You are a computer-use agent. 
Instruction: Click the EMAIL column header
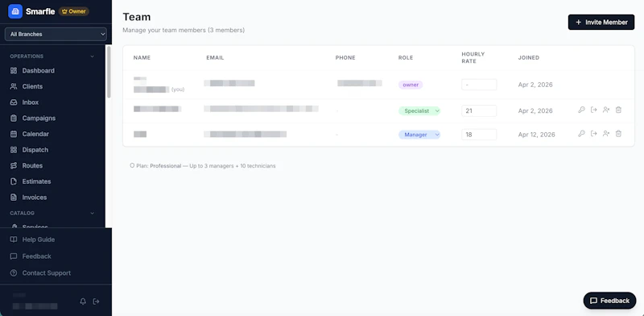215,57
